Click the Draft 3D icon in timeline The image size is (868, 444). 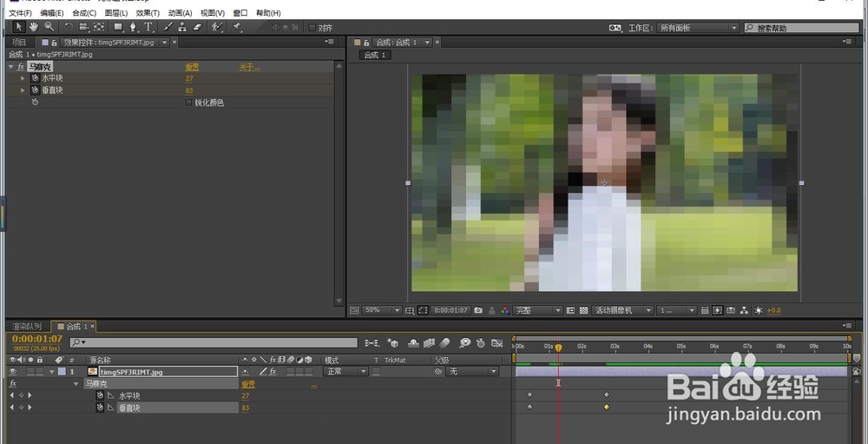tap(392, 344)
